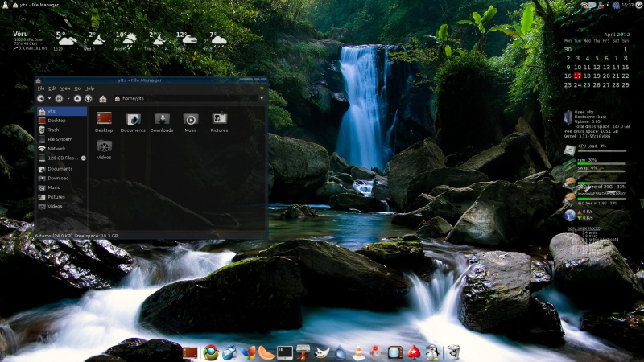The width and height of the screenshot is (644, 362).
Task: Open the Pictures bookmark in sidebar
Action: coord(62,197)
